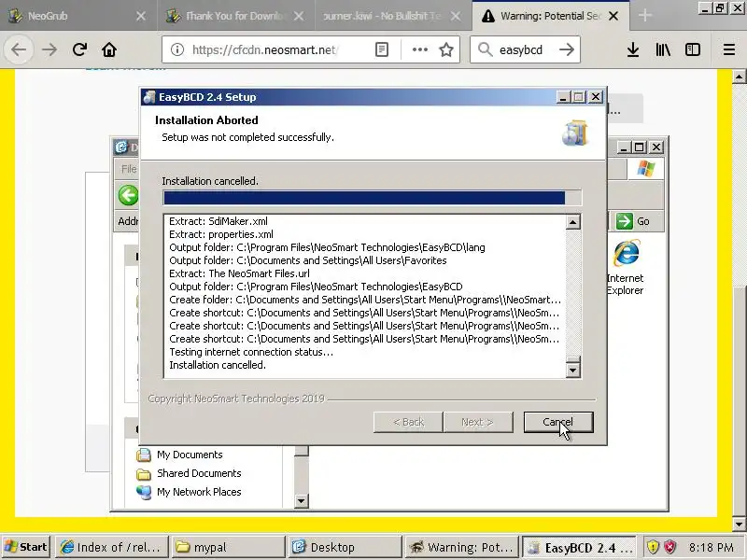Open Firefox library icon
This screenshot has height=560, width=747.
pos(663,49)
